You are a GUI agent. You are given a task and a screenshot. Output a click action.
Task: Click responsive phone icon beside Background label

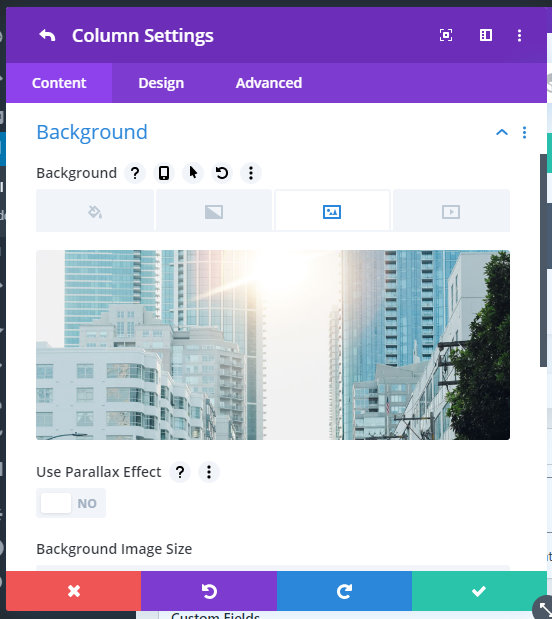[x=164, y=173]
